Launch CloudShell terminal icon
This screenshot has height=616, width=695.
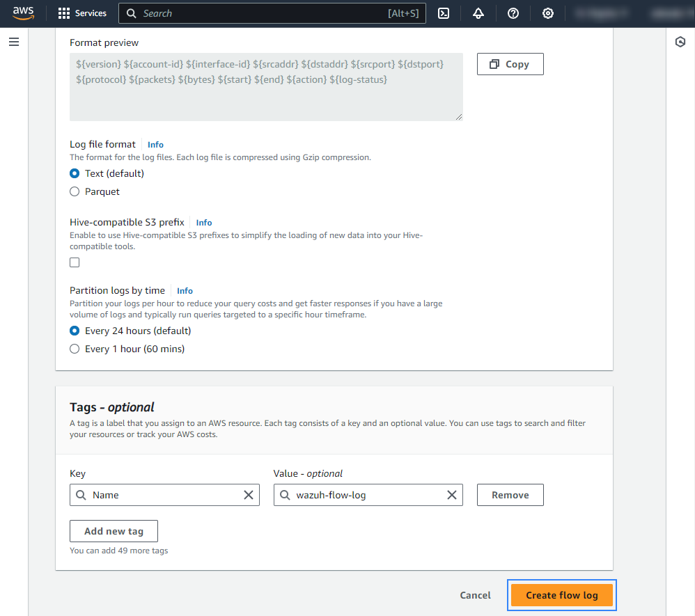coord(443,13)
